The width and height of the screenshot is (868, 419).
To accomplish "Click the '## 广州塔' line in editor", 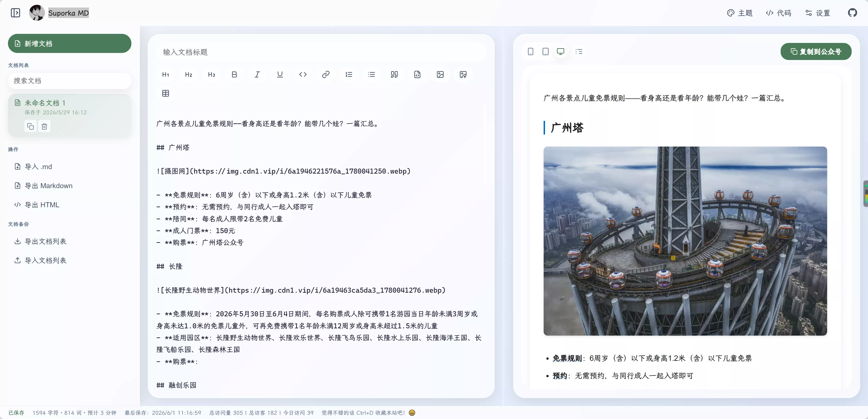I will (x=173, y=147).
